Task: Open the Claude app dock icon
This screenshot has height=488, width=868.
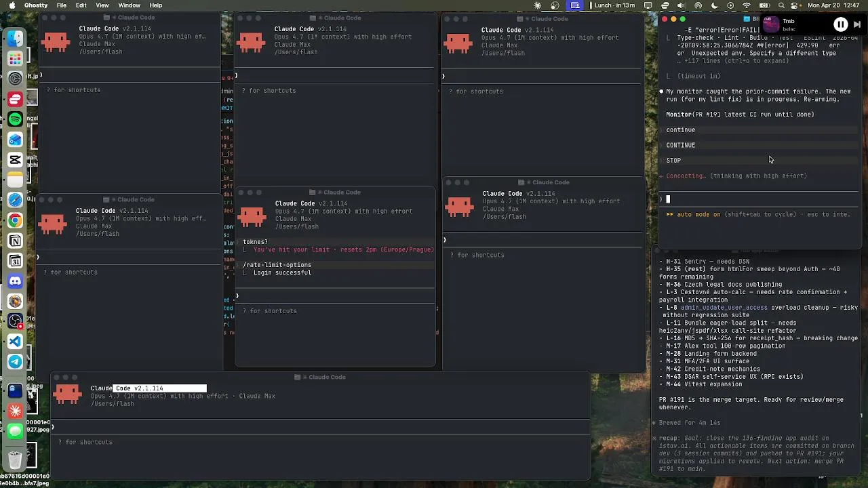Action: tap(15, 411)
